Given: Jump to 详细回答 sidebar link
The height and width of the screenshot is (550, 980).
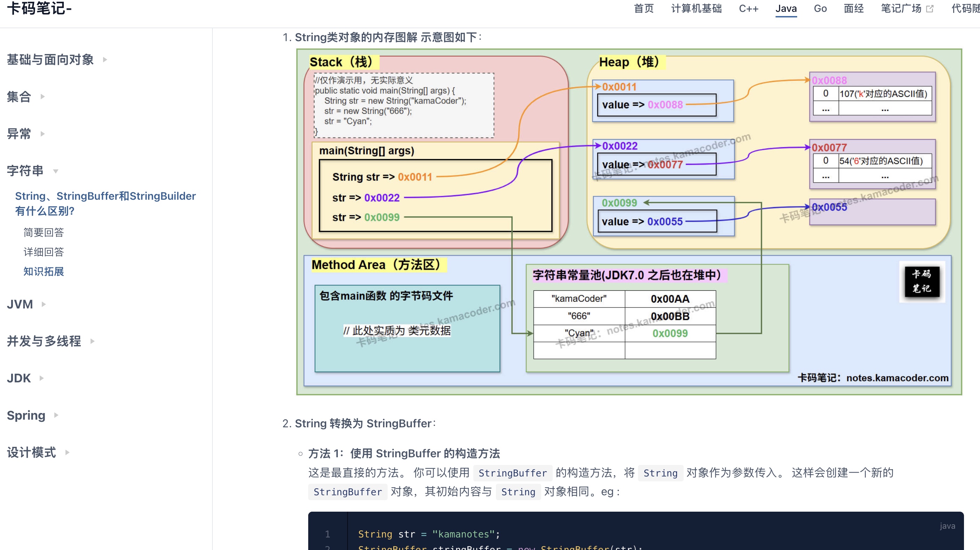Looking at the screenshot, I should (x=44, y=252).
